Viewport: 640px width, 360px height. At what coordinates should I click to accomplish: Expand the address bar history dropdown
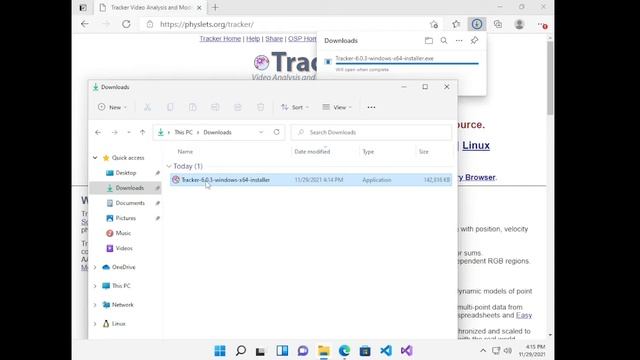point(261,132)
